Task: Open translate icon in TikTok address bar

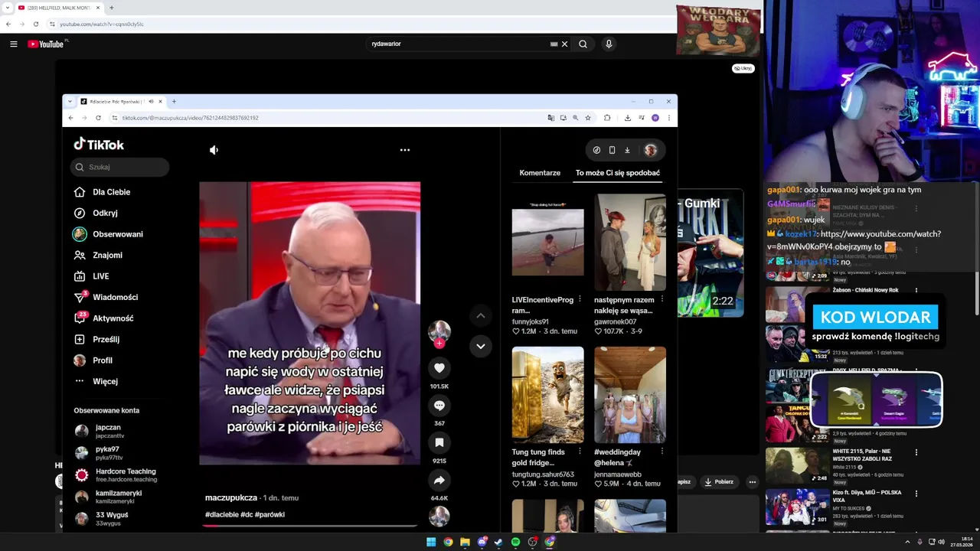Action: click(550, 118)
